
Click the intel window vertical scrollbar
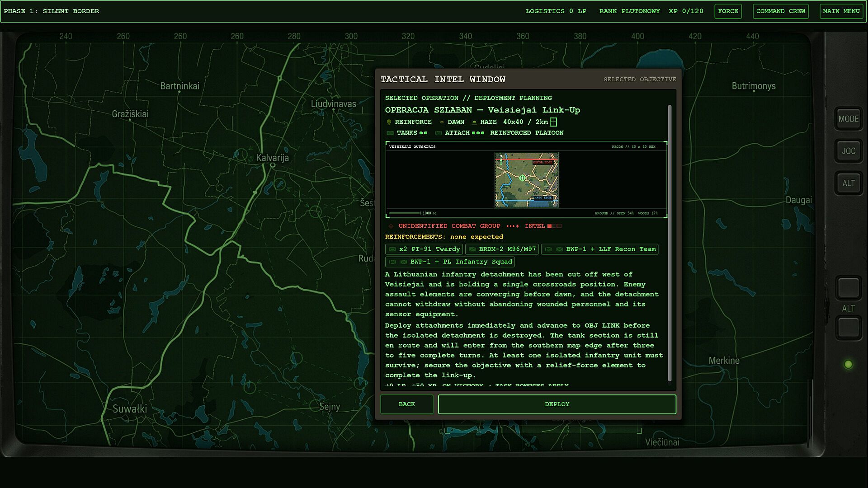pos(670,243)
